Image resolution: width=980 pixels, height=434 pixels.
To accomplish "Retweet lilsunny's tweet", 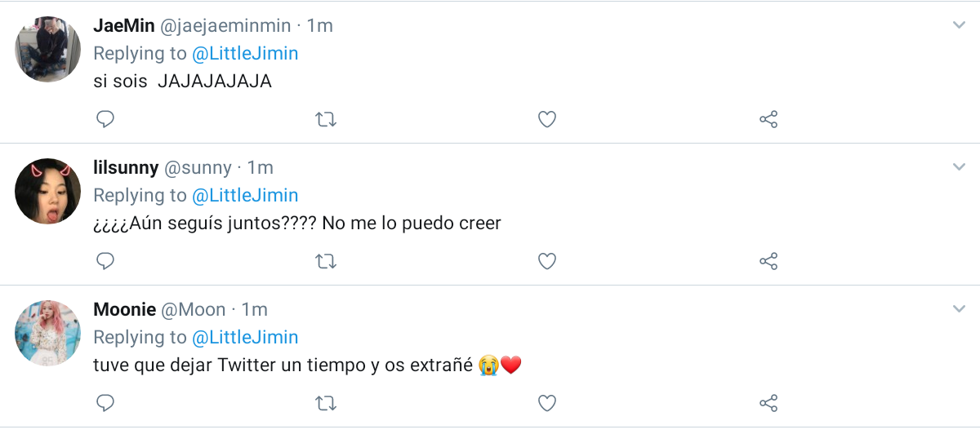I will [326, 262].
